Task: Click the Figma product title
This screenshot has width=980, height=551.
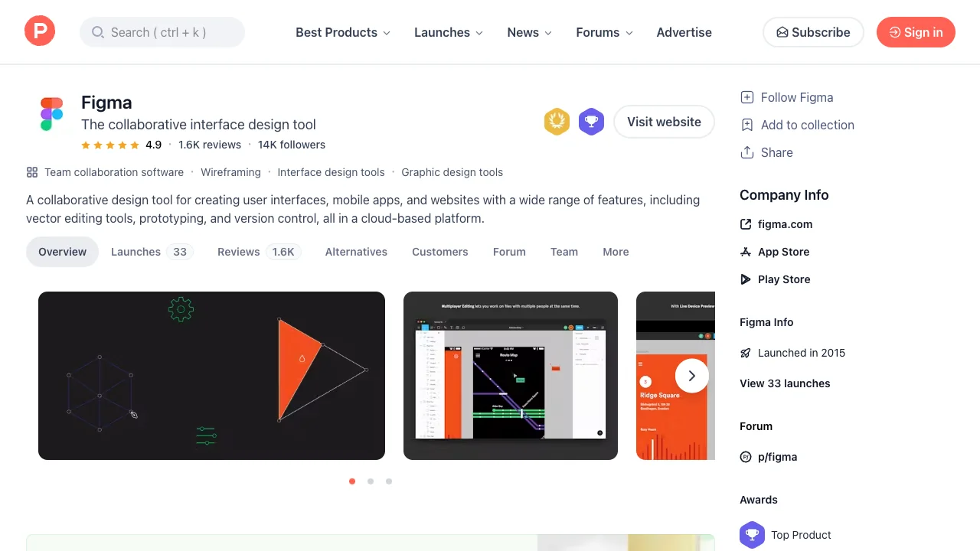Action: [x=106, y=103]
